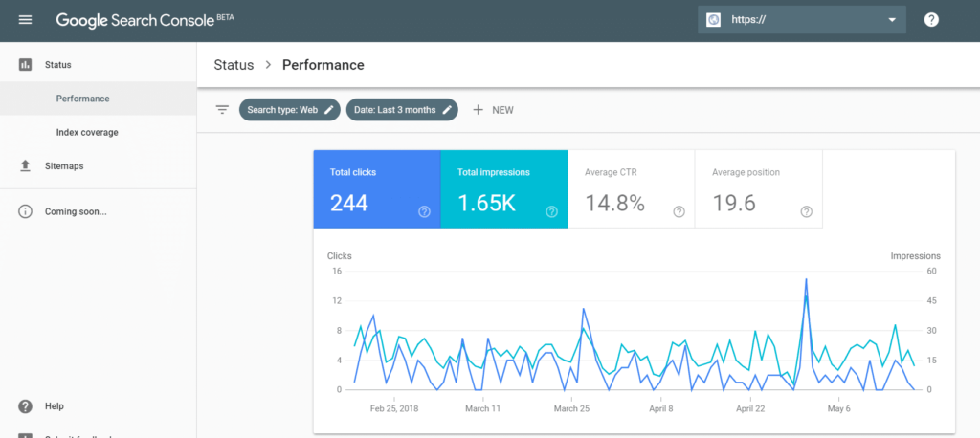Open the hamburger navigation menu
980x438 pixels.
pos(25,20)
